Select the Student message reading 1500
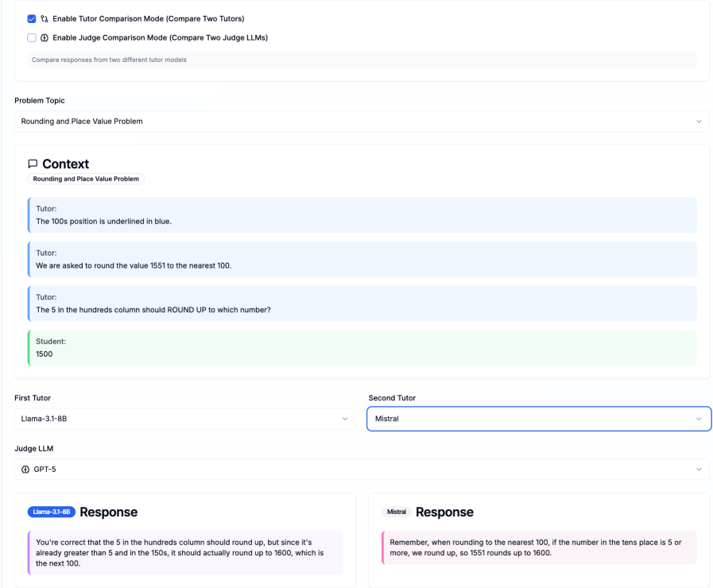This screenshot has height=588, width=713. 362,348
